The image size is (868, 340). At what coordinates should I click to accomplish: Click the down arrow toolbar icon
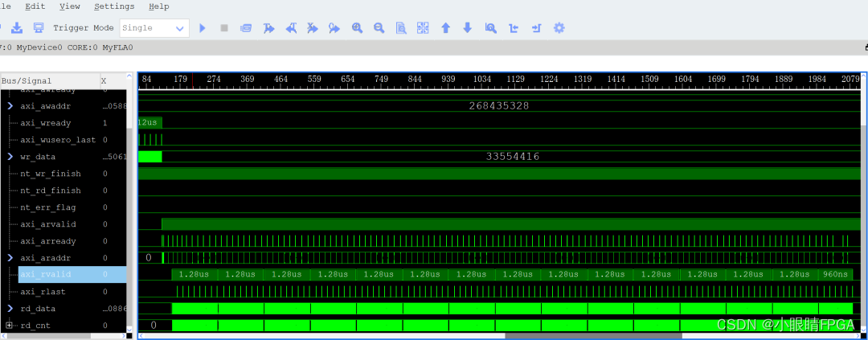[467, 27]
